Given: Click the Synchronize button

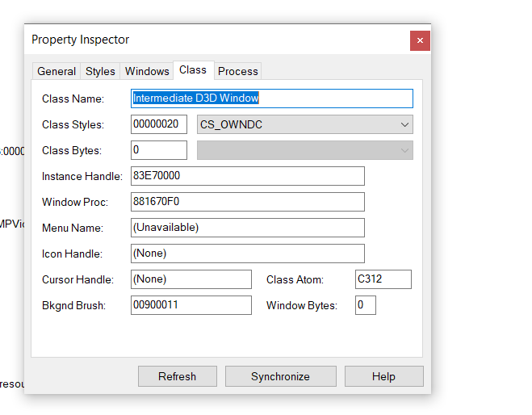Looking at the screenshot, I should click(x=280, y=376).
